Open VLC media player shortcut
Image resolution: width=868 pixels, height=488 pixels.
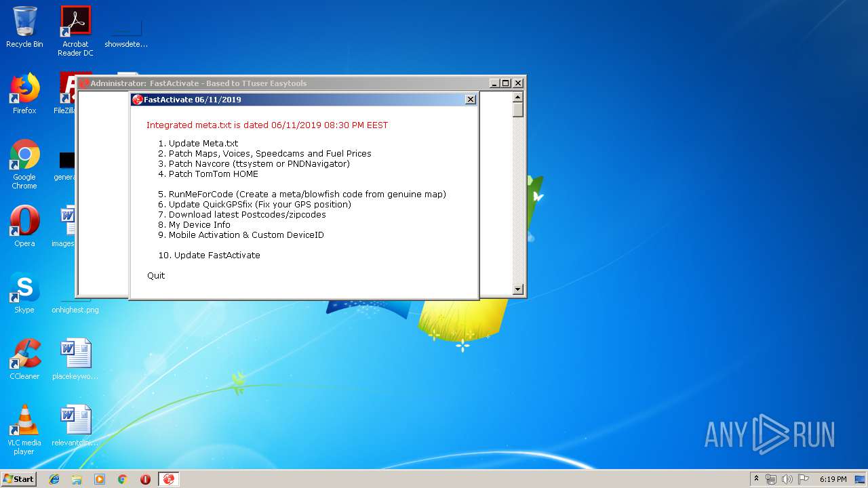[24, 430]
